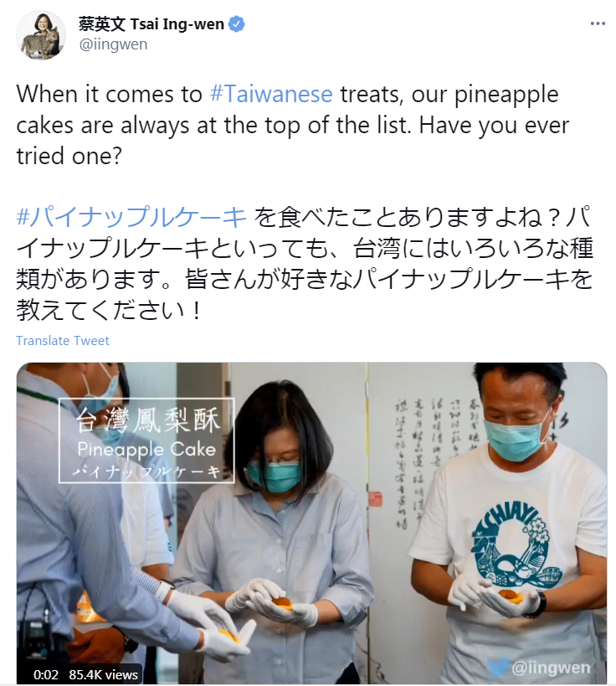Open the @iingwen handle link
The image size is (616, 686).
tap(113, 44)
